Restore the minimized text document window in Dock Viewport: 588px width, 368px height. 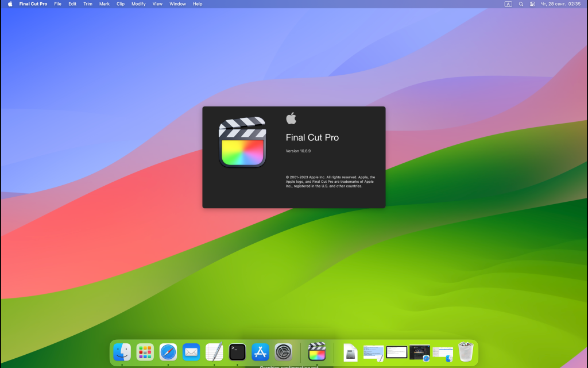373,354
